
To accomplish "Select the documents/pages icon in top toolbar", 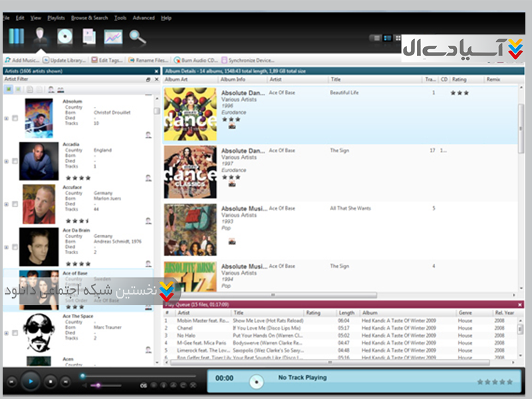I will [x=89, y=37].
